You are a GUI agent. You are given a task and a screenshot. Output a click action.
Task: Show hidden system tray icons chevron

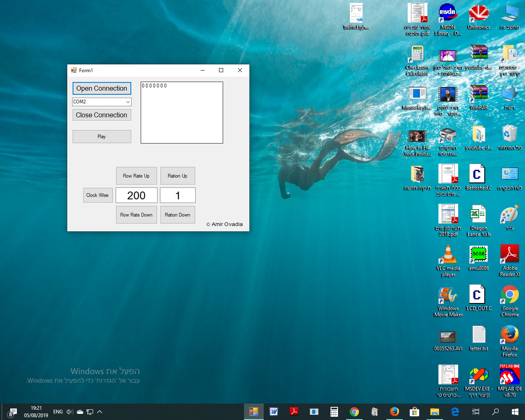100,412
